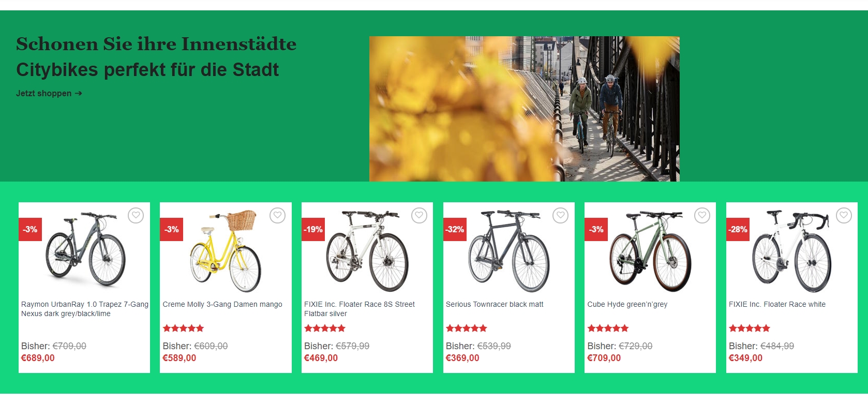View star rating of Cube Hyde bike
868x403 pixels.
[608, 328]
